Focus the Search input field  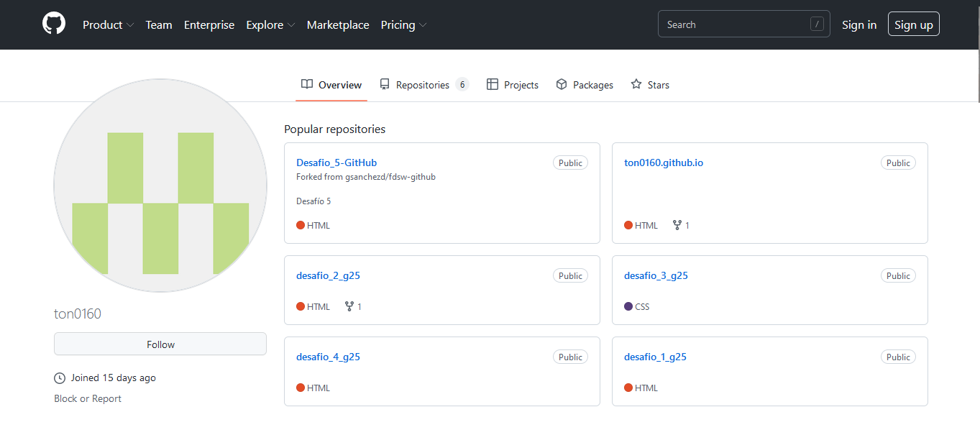point(744,24)
